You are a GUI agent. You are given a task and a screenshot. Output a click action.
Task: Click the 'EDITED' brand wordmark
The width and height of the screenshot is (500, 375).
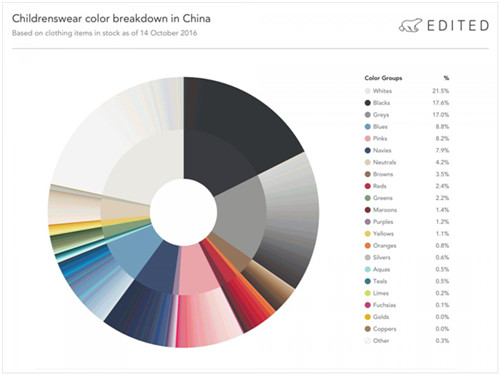coord(458,26)
